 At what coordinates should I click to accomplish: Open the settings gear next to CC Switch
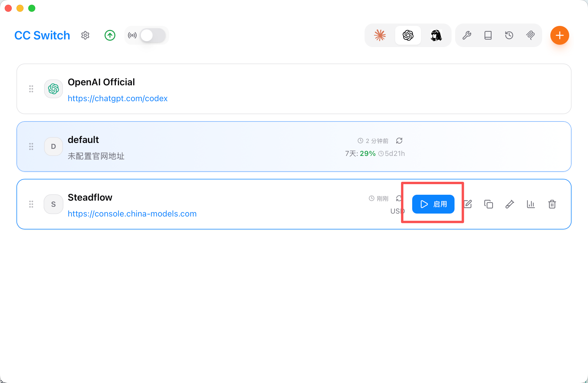[85, 35]
